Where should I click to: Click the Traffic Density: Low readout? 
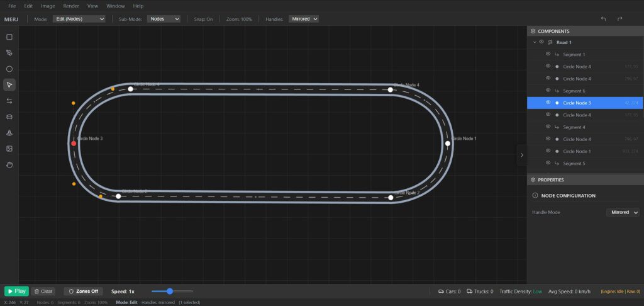click(x=521, y=292)
